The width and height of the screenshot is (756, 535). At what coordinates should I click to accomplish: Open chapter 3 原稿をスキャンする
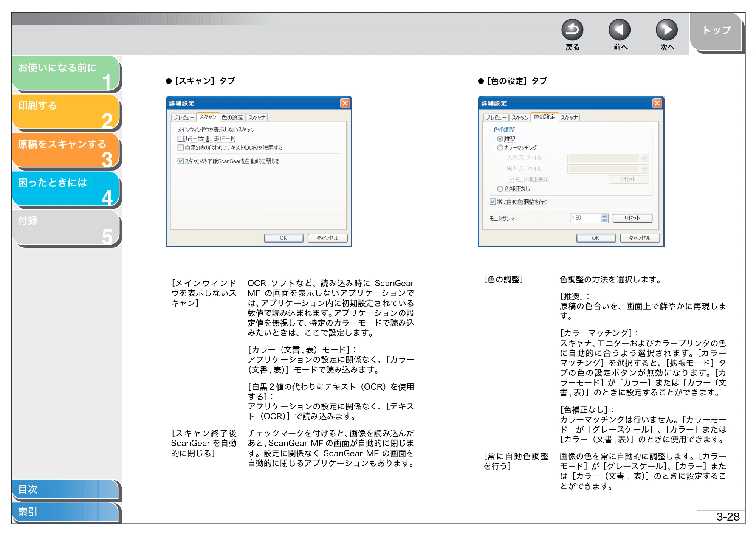pos(66,150)
